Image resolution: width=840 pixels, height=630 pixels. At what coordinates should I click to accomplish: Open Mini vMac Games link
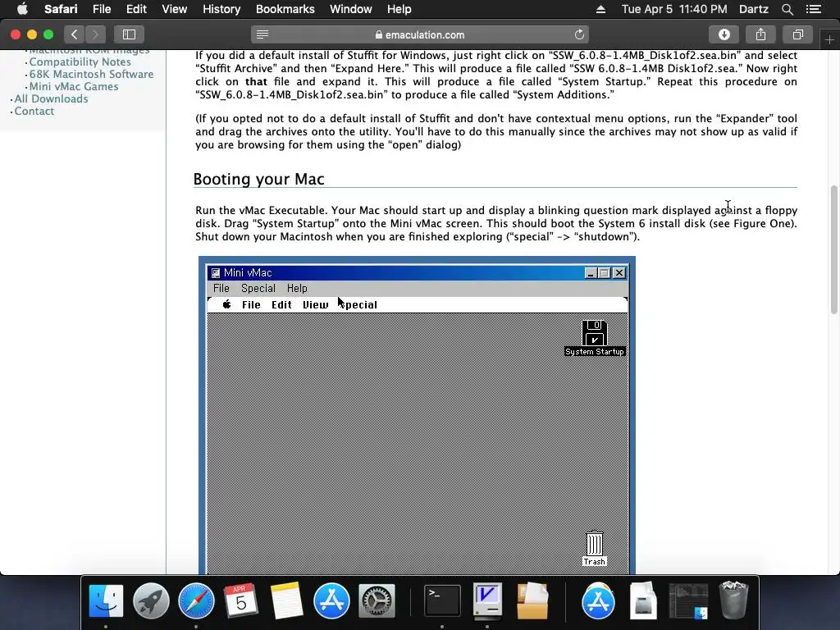click(73, 86)
